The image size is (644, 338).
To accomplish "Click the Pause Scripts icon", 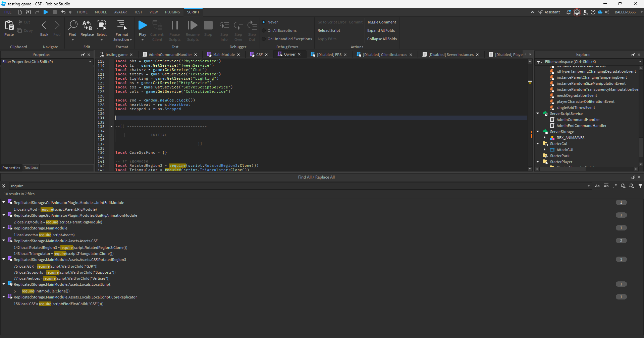I will (174, 25).
